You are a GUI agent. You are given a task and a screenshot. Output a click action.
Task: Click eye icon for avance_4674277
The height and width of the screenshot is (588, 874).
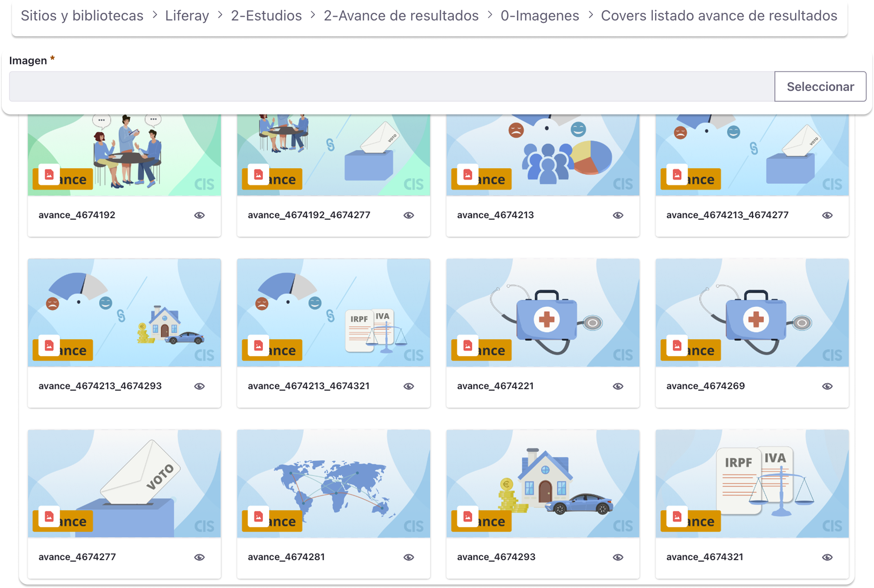tap(199, 557)
